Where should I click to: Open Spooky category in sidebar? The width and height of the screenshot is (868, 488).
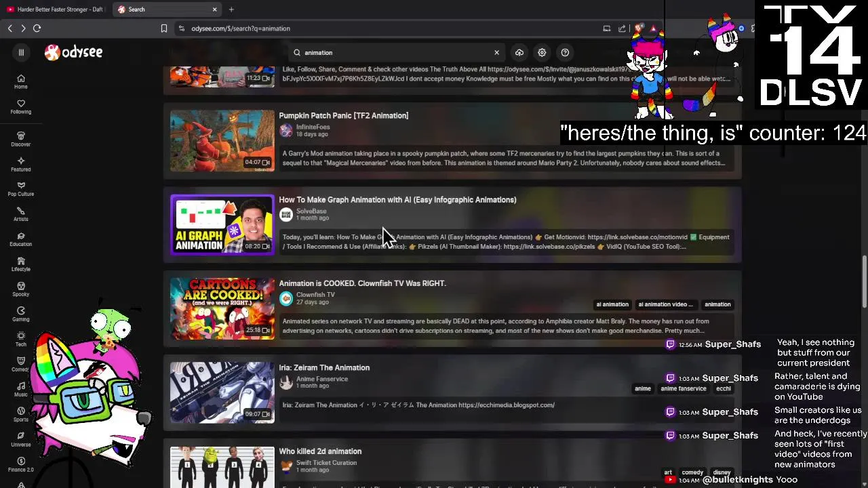click(21, 289)
